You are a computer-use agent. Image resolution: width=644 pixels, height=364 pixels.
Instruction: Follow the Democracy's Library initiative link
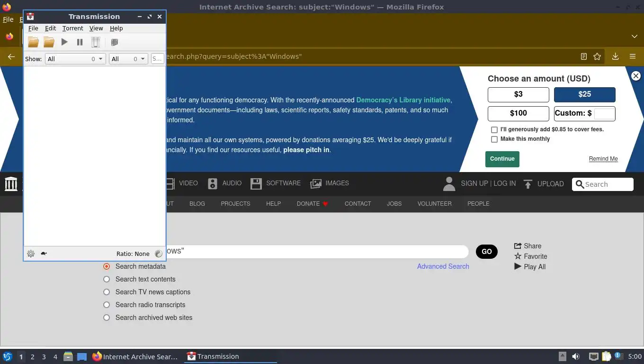(x=403, y=100)
